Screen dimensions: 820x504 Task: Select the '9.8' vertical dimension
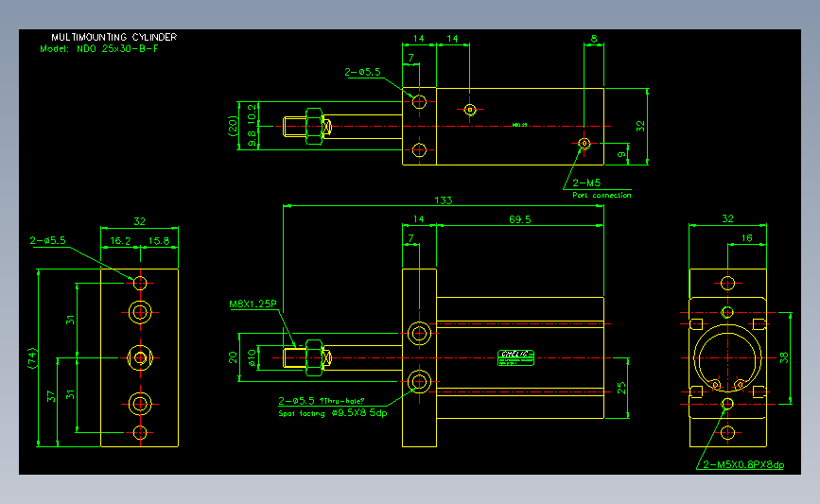click(x=252, y=138)
